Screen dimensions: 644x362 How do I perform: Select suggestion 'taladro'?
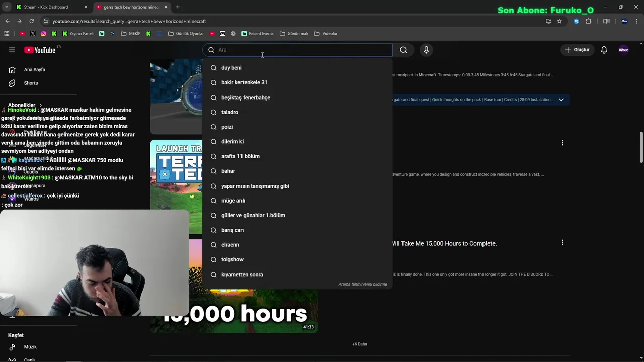[x=297, y=112]
